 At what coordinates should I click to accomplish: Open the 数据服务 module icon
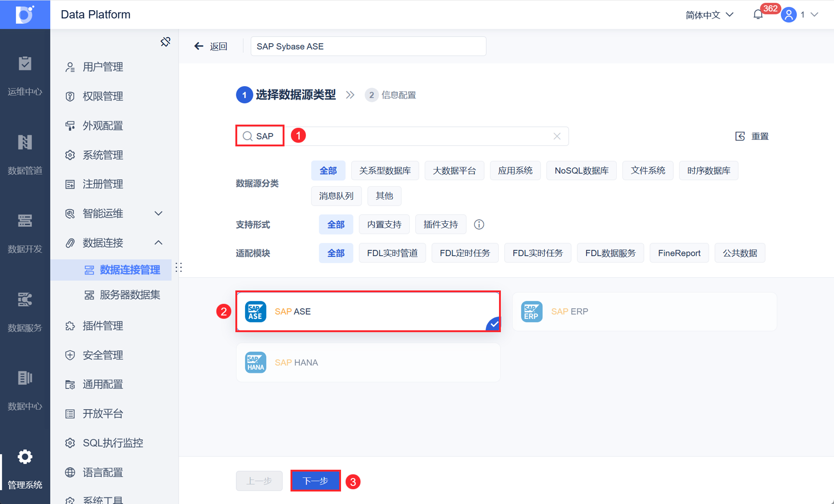point(25,299)
